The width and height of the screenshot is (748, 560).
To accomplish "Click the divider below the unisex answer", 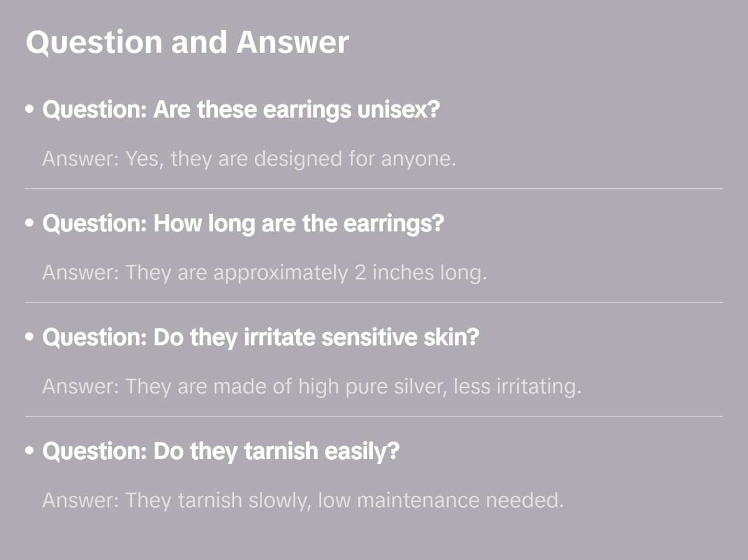I will click(374, 189).
